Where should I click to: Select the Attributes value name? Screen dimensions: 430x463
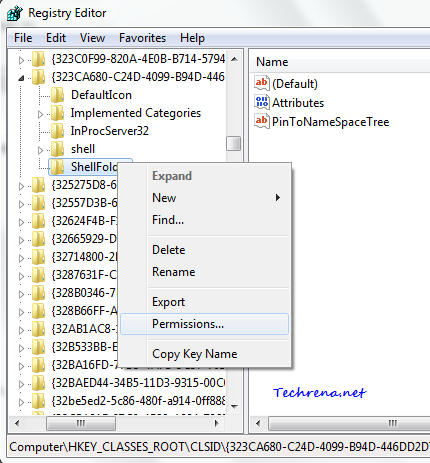[298, 103]
